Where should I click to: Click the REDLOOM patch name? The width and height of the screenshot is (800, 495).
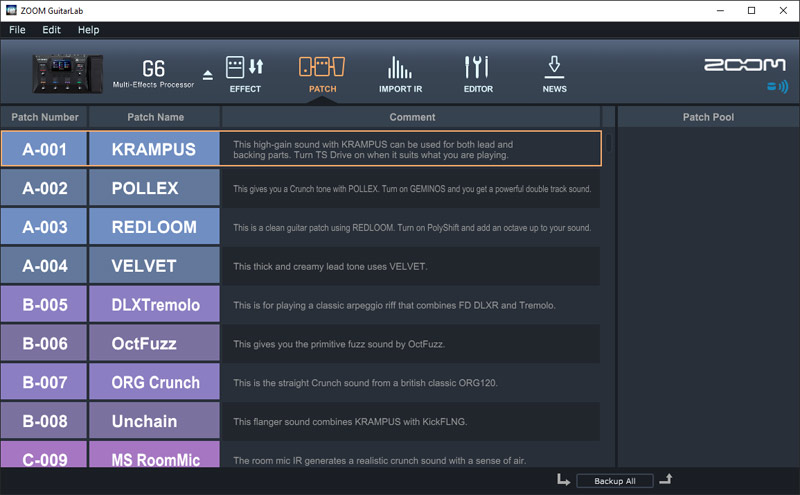tap(154, 227)
